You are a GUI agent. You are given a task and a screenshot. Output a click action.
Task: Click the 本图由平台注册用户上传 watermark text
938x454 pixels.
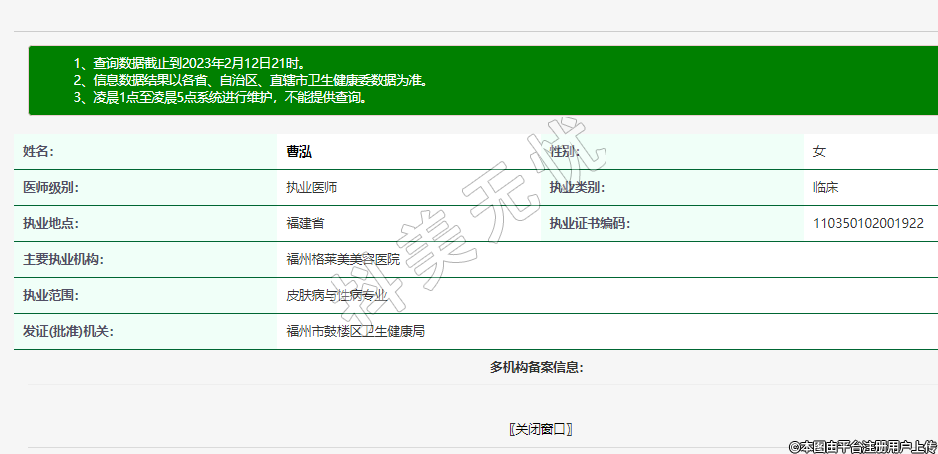(x=862, y=446)
